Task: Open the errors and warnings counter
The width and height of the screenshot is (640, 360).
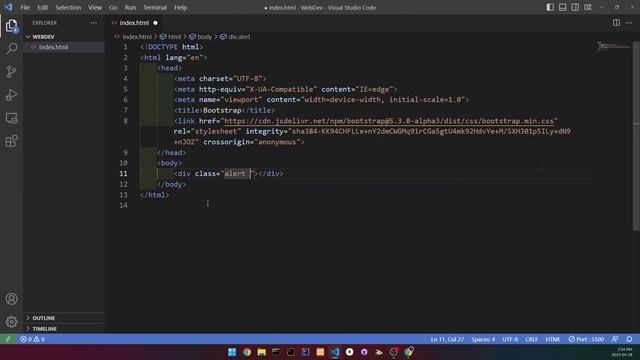Action: (x=33, y=339)
